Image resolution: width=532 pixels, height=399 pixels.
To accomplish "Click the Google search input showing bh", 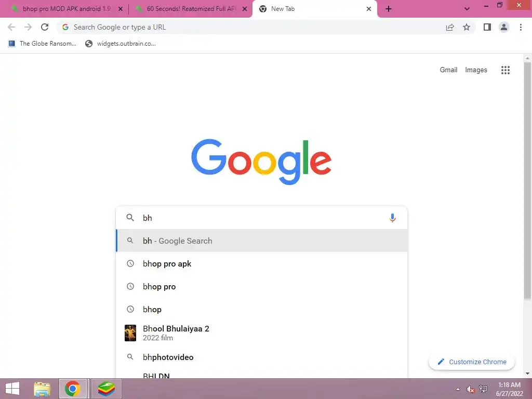I will coord(261,218).
